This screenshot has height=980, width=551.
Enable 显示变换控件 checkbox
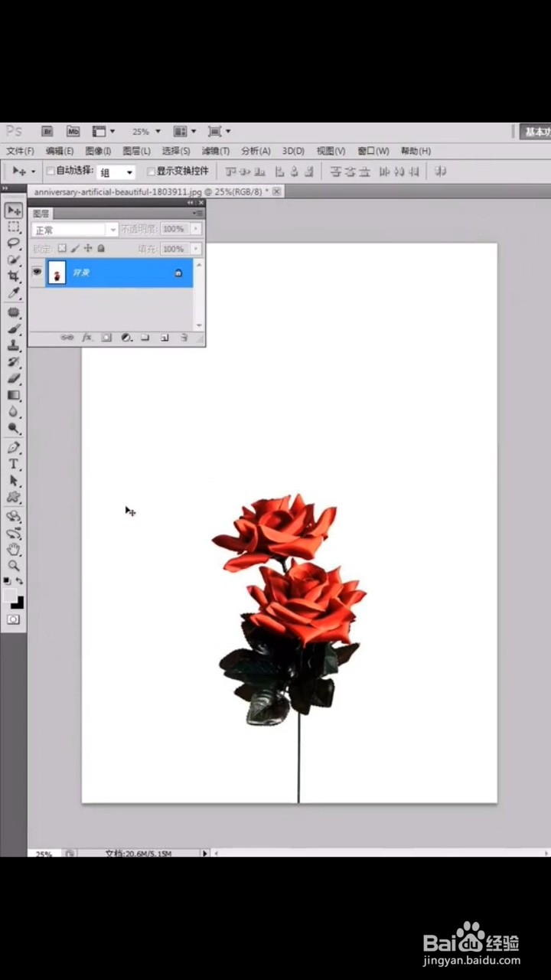click(151, 171)
